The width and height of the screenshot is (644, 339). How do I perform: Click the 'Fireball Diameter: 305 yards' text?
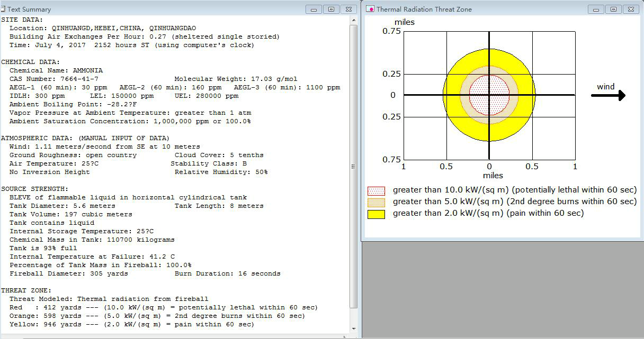pos(69,273)
